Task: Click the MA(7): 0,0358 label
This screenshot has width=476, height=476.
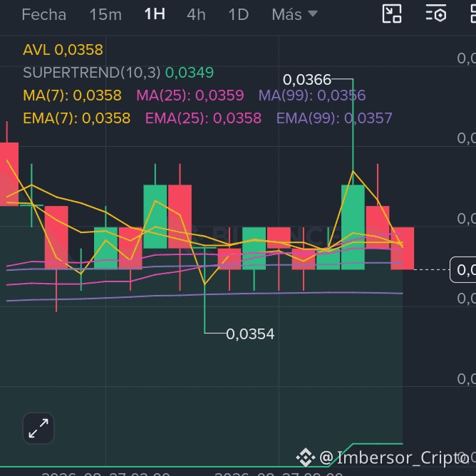Action: 72,95
